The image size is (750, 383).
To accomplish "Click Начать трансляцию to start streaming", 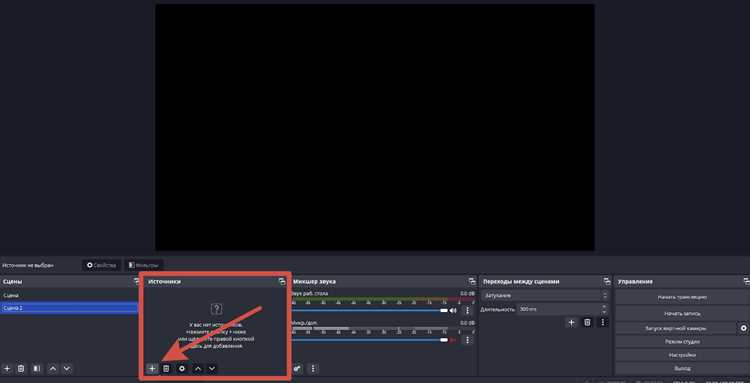I will click(x=682, y=297).
